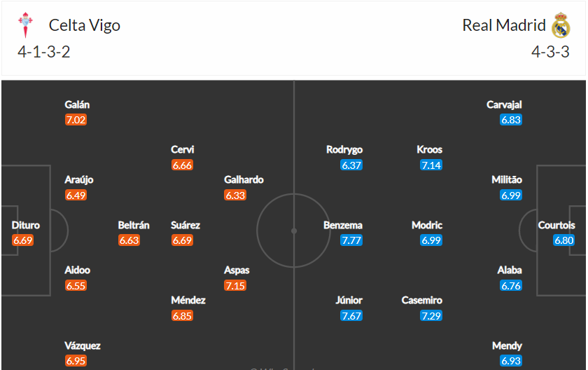Image resolution: width=588 pixels, height=370 pixels.
Task: Click the Celta Vigo club crest icon
Action: [x=25, y=25]
